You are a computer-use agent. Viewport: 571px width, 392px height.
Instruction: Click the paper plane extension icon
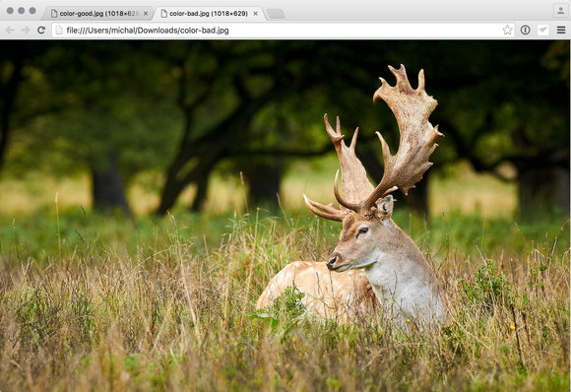point(543,30)
